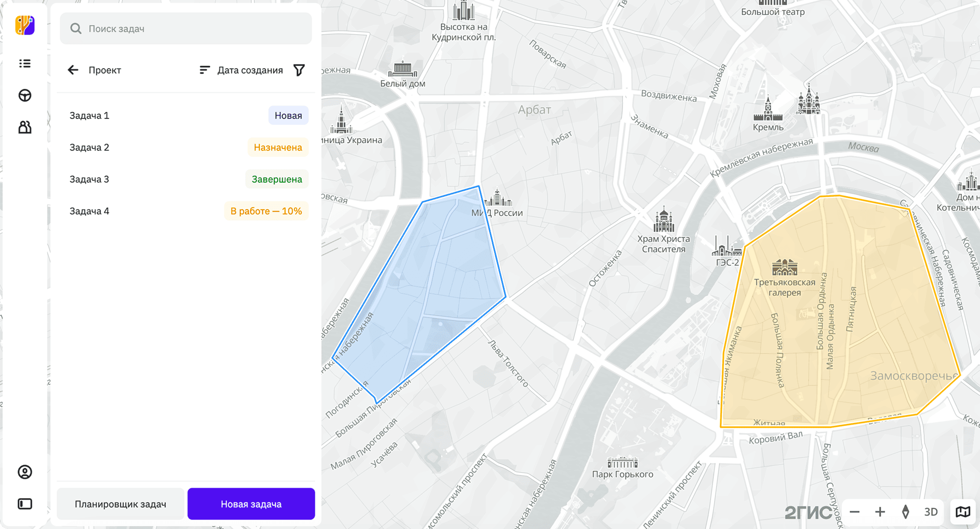The width and height of the screenshot is (980, 529).
Task: Focus the Поиск задач search field
Action: click(186, 28)
